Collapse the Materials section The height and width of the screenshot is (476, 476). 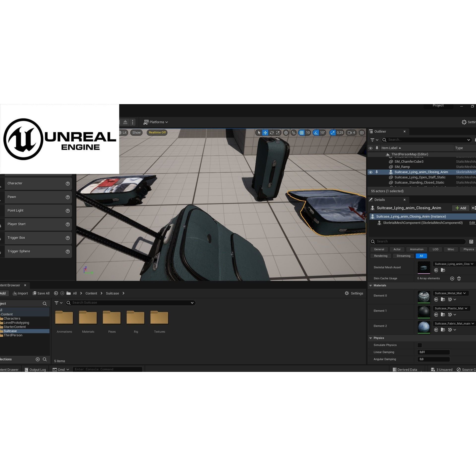coord(371,286)
